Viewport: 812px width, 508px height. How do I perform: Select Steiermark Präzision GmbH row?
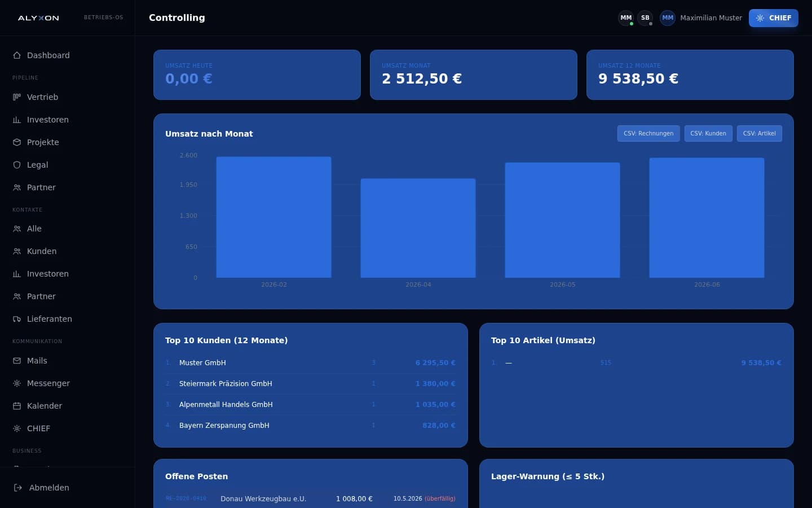click(311, 384)
